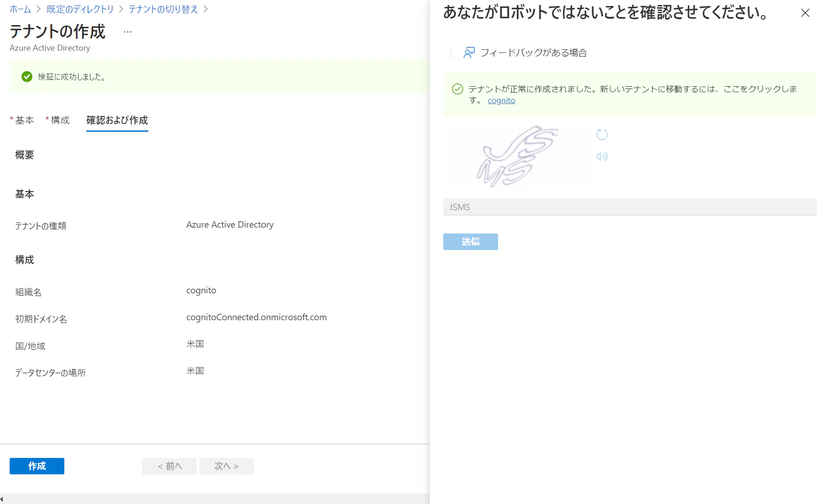Viewport: 834px width, 504px height.
Task: Play the audio CAPTCHA challenge
Action: coord(602,156)
